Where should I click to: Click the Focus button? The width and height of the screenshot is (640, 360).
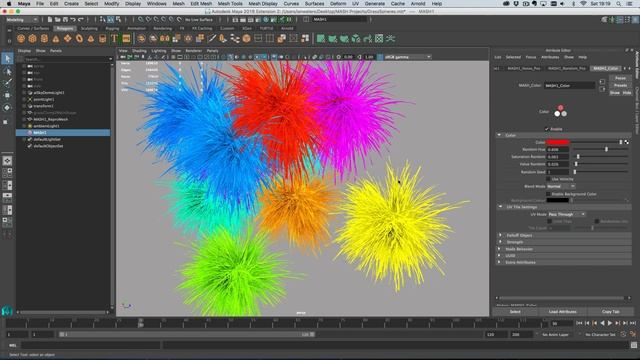(x=620, y=78)
